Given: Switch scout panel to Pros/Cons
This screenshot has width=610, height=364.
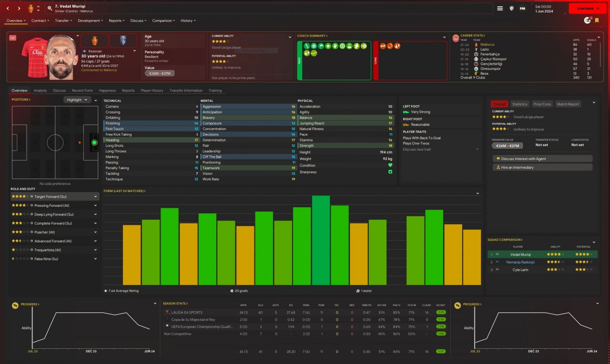Looking at the screenshot, I should pos(542,104).
